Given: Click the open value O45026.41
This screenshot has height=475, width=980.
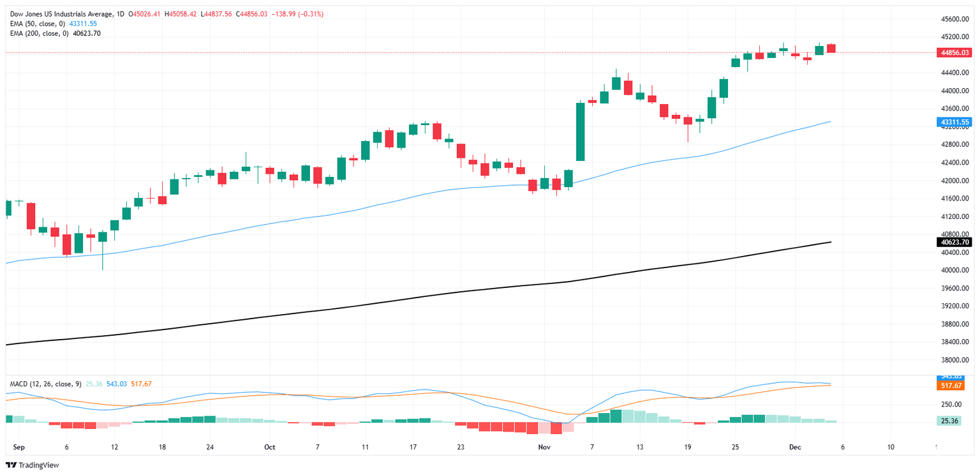Looking at the screenshot, I should 144,14.
